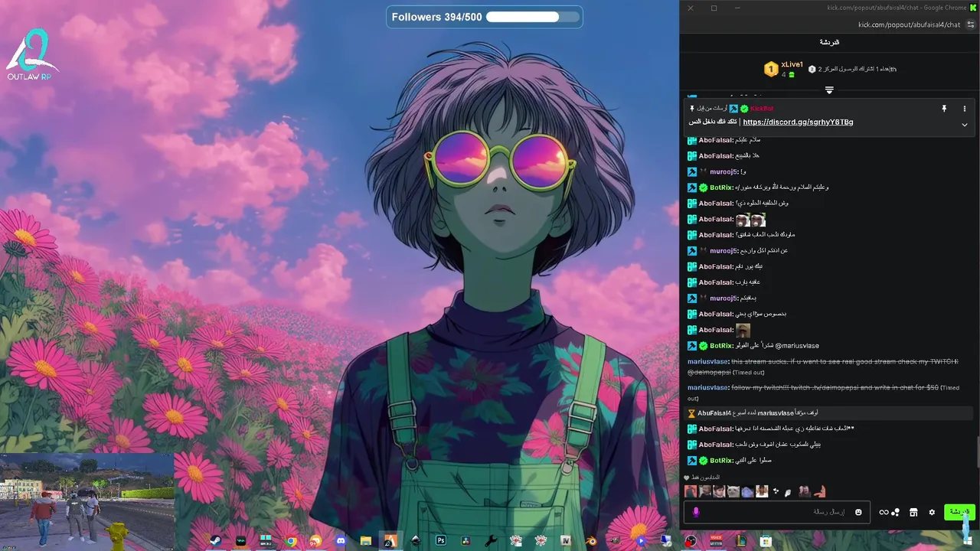Open Inkscape-style black diamond taskbar icon

416,541
